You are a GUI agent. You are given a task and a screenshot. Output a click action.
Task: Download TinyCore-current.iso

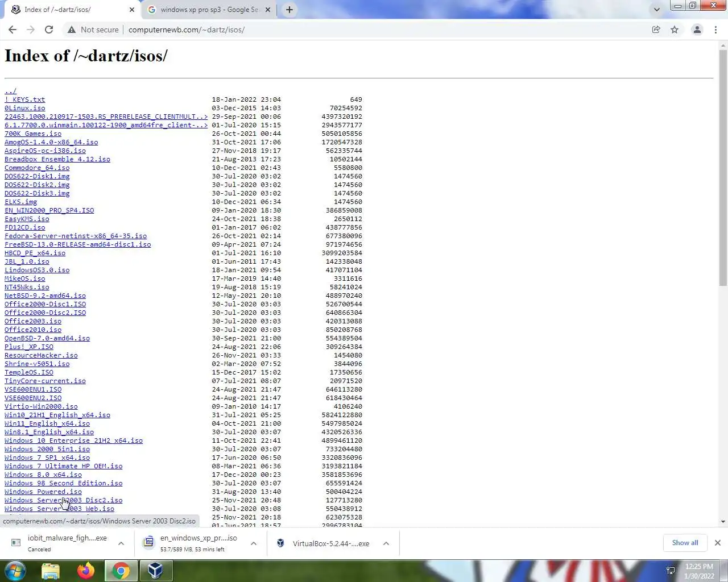(45, 381)
